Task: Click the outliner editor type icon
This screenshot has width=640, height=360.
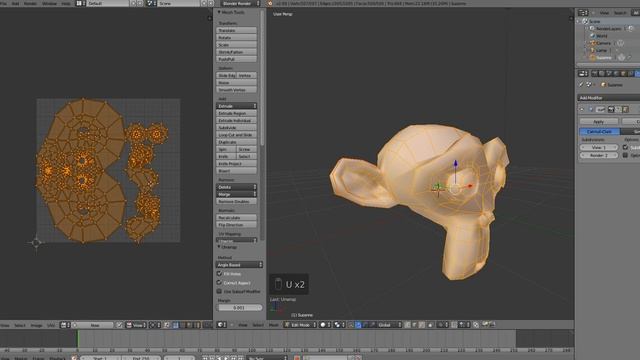Action: (x=583, y=13)
